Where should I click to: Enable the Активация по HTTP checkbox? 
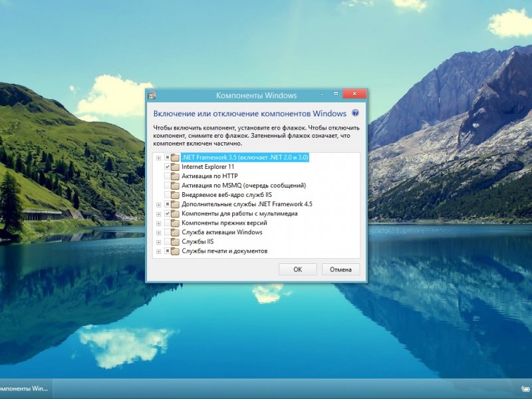coord(168,176)
